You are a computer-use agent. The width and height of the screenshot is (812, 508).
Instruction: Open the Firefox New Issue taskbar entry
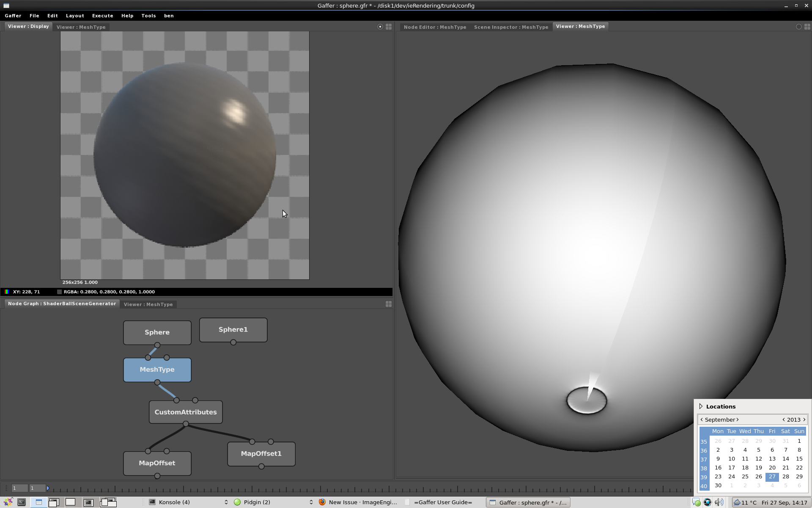coord(358,502)
